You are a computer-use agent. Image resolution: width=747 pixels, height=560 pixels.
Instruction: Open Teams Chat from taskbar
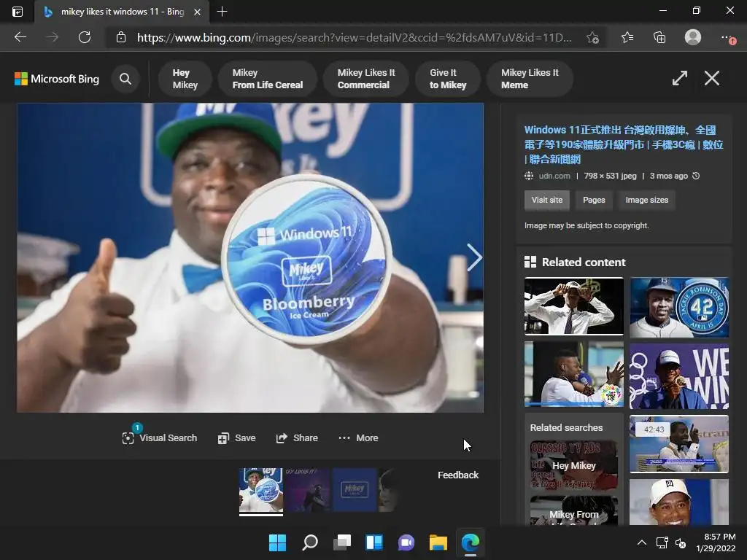406,542
